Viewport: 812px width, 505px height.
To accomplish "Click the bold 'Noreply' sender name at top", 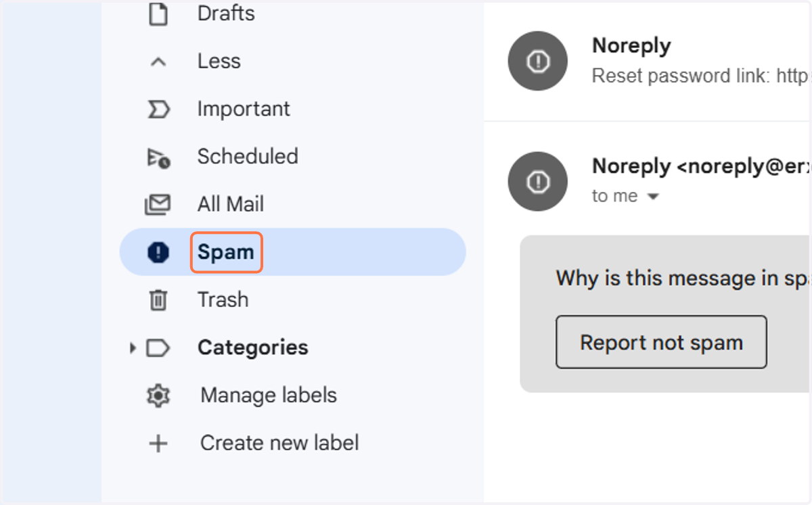I will 631,46.
